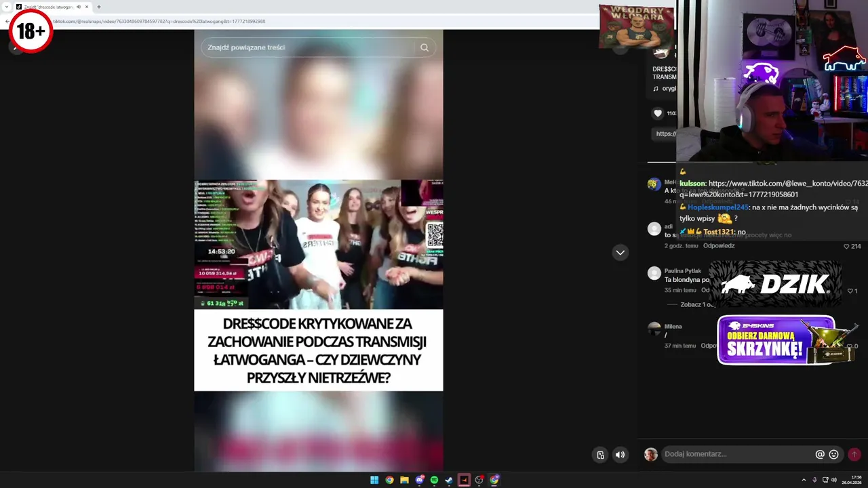Open File Explorer from the taskbar
The image size is (868, 488).
[404, 480]
